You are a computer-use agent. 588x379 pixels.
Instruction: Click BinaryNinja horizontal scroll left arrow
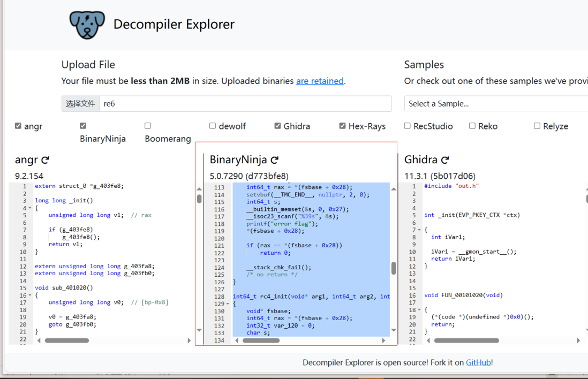point(237,340)
